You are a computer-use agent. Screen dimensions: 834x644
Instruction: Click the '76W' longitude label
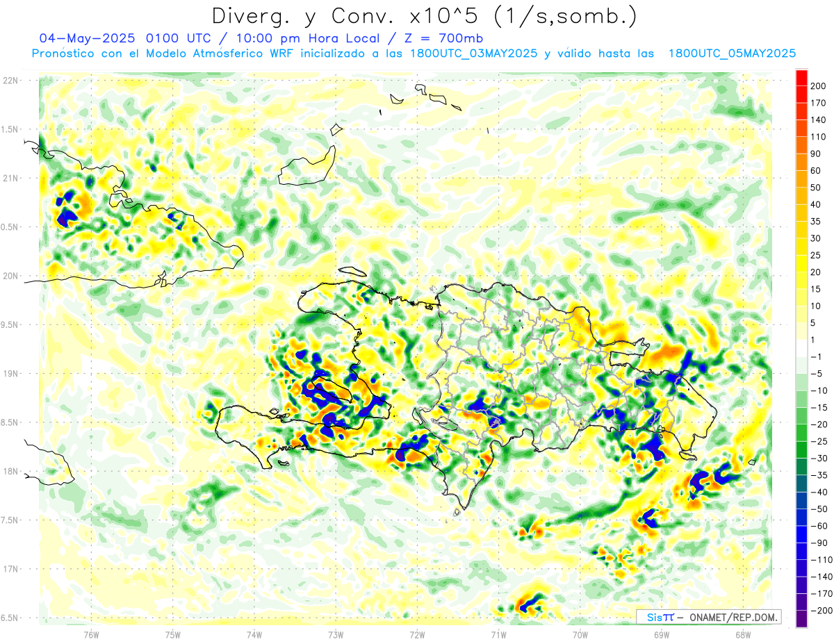point(91,634)
